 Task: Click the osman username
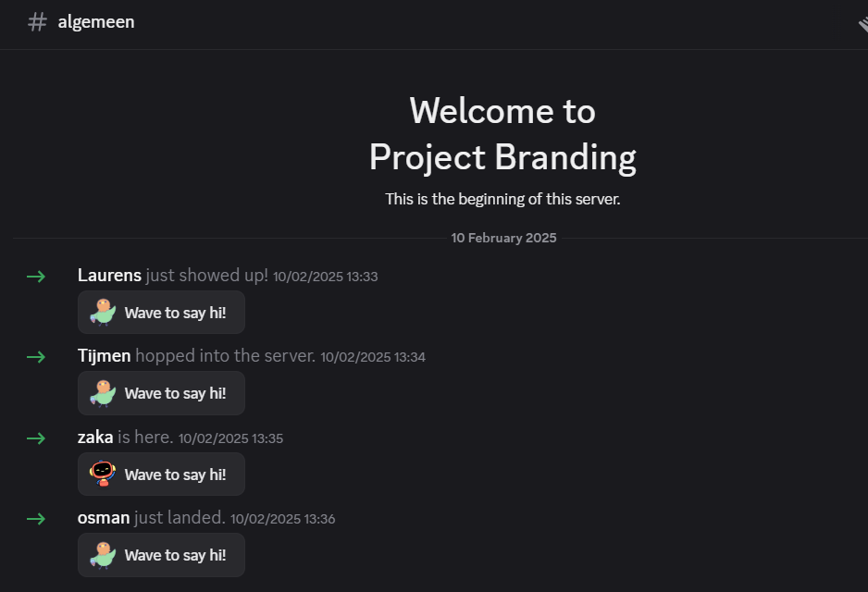click(104, 518)
